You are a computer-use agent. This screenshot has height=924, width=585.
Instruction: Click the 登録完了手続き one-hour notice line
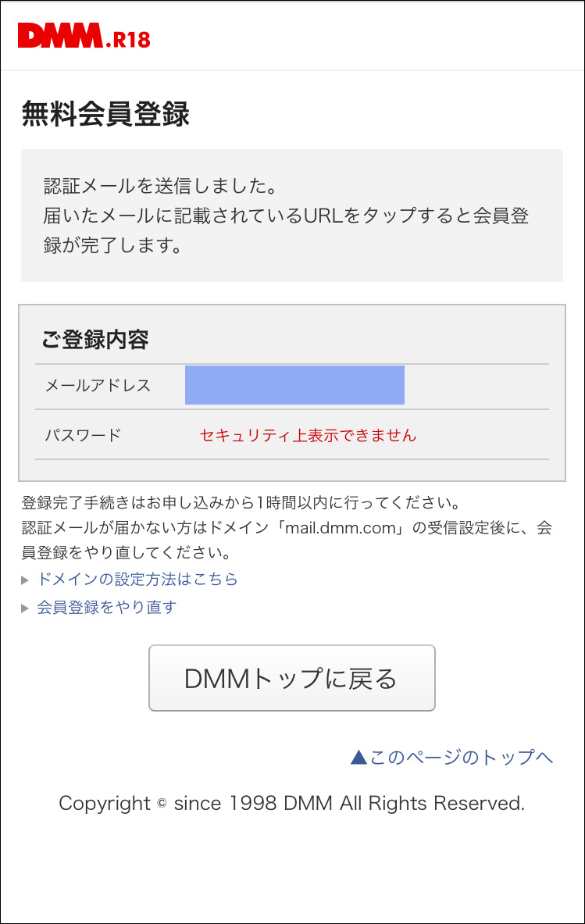pos(240,501)
